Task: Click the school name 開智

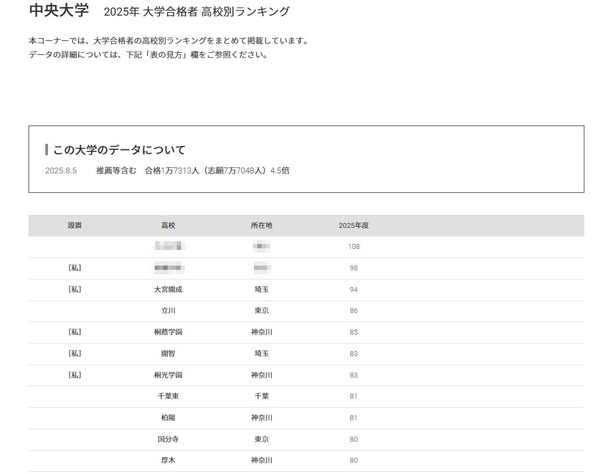Action: pos(168,353)
